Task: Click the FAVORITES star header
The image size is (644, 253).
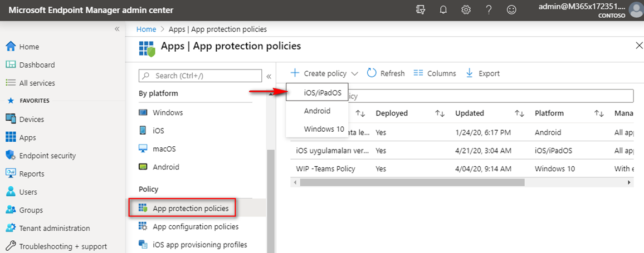Action: click(x=28, y=101)
